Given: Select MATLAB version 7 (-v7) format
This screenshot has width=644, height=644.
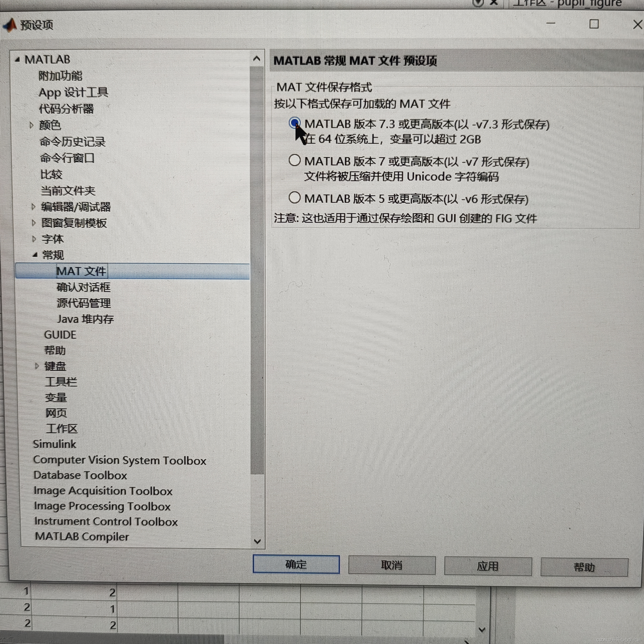Looking at the screenshot, I should click(295, 160).
